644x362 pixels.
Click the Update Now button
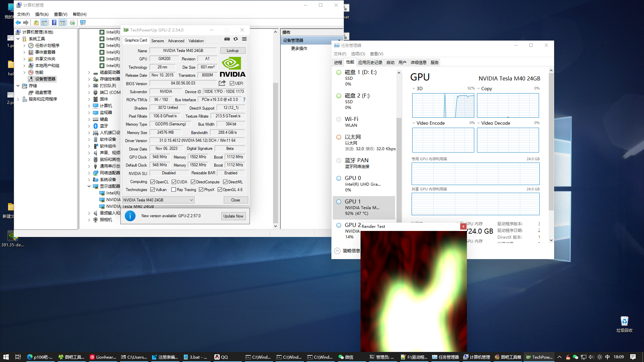pyautogui.click(x=233, y=216)
